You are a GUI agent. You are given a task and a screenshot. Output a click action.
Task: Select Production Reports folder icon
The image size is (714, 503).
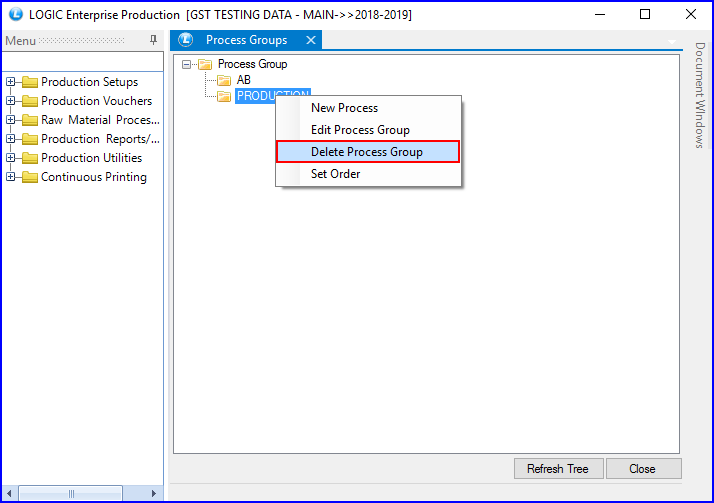click(x=30, y=139)
